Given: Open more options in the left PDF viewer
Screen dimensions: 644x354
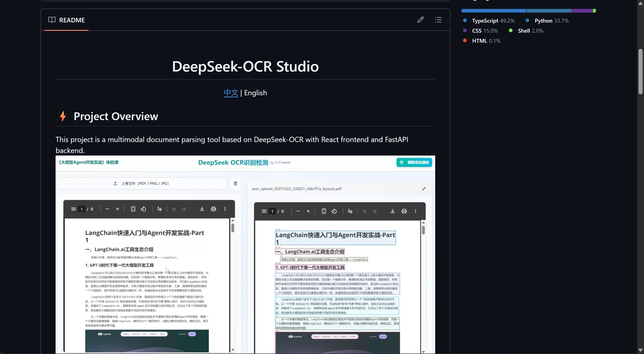Looking at the screenshot, I should point(225,209).
